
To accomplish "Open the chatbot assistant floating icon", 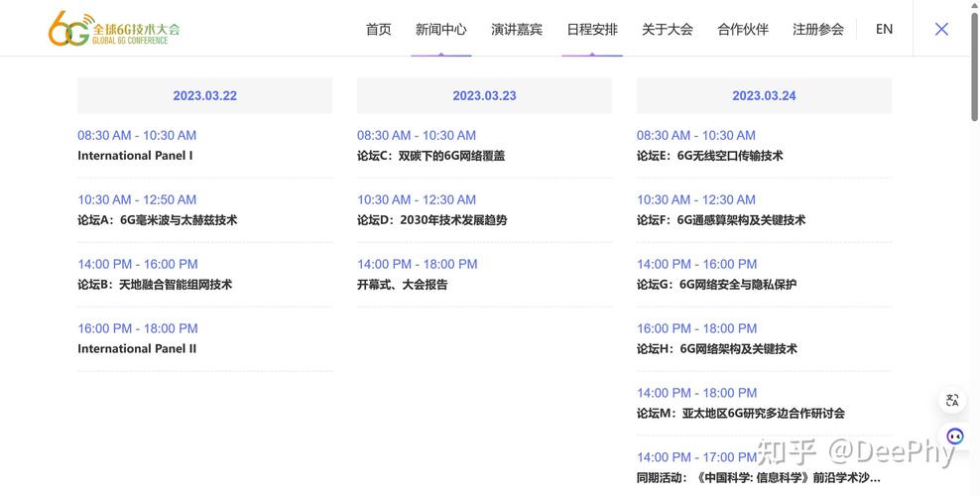I will coord(954,436).
